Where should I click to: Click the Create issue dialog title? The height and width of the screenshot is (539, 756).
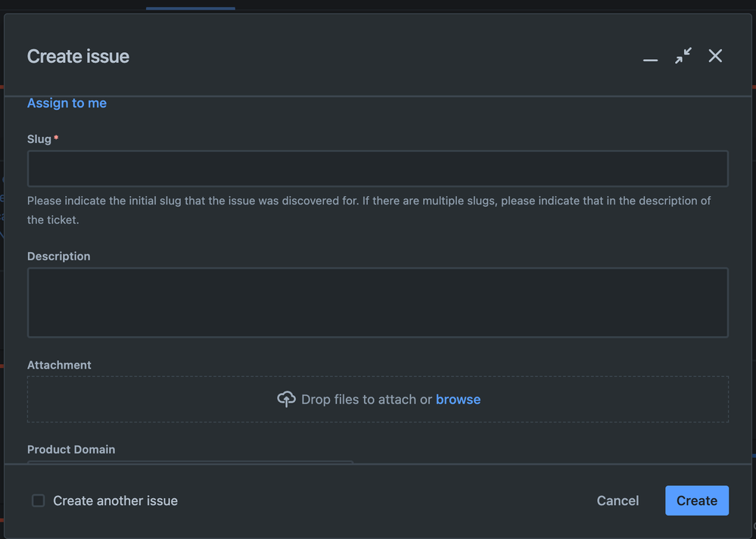click(x=78, y=57)
